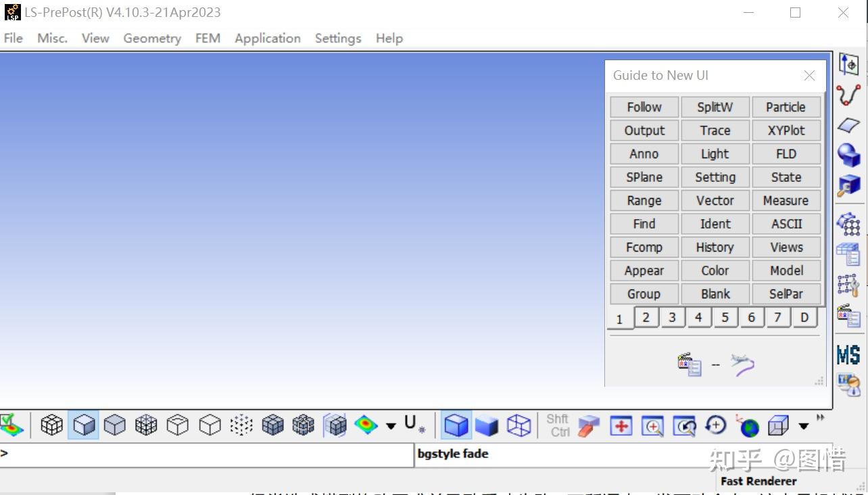
Task: Click the wireframe mesh display icon
Action: (51, 425)
